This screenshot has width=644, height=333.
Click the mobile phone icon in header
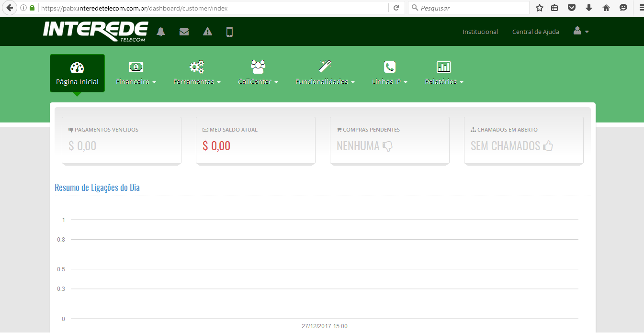[229, 32]
